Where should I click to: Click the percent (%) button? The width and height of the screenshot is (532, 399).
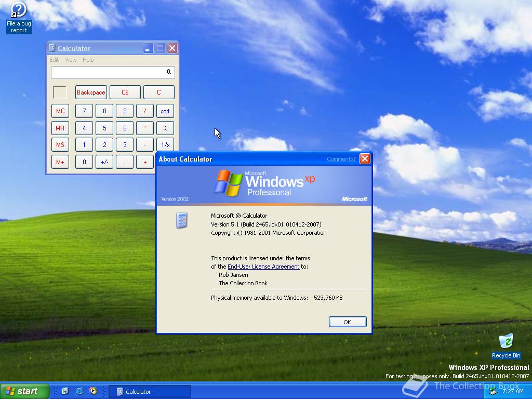tap(165, 128)
